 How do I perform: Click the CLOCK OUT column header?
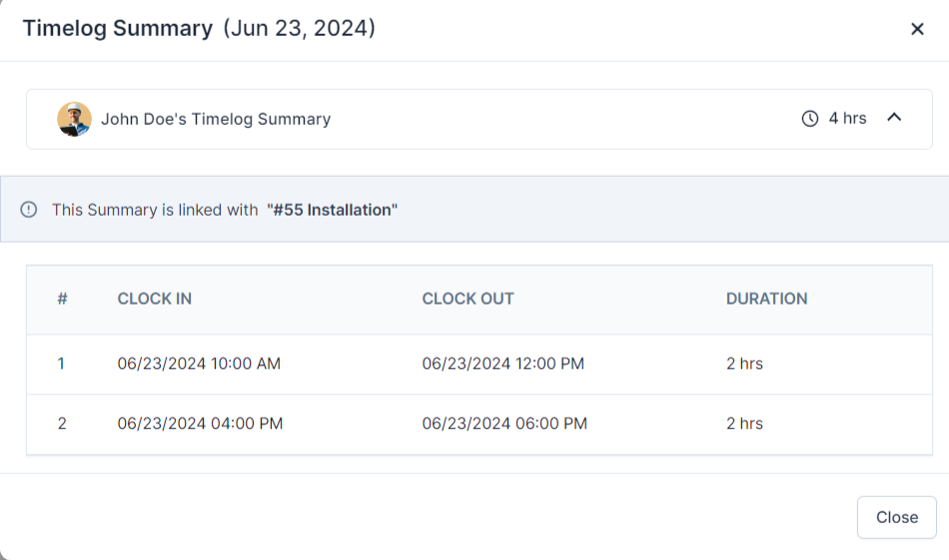468,298
